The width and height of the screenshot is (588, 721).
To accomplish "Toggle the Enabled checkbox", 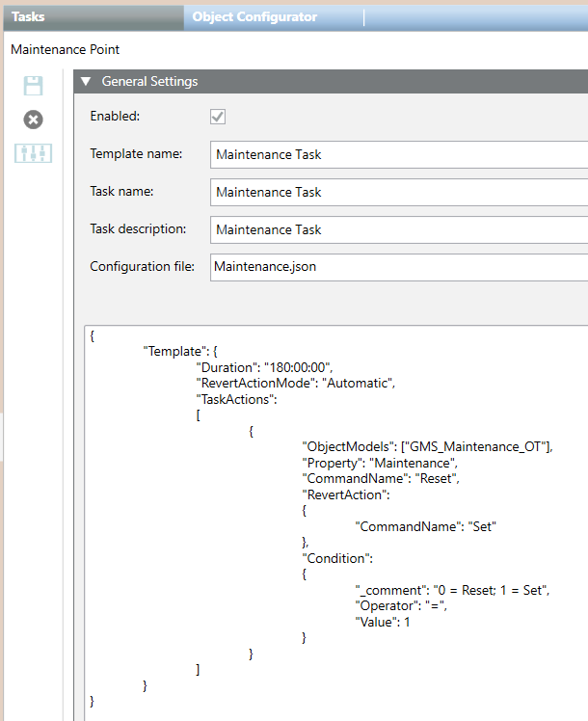I will click(218, 117).
